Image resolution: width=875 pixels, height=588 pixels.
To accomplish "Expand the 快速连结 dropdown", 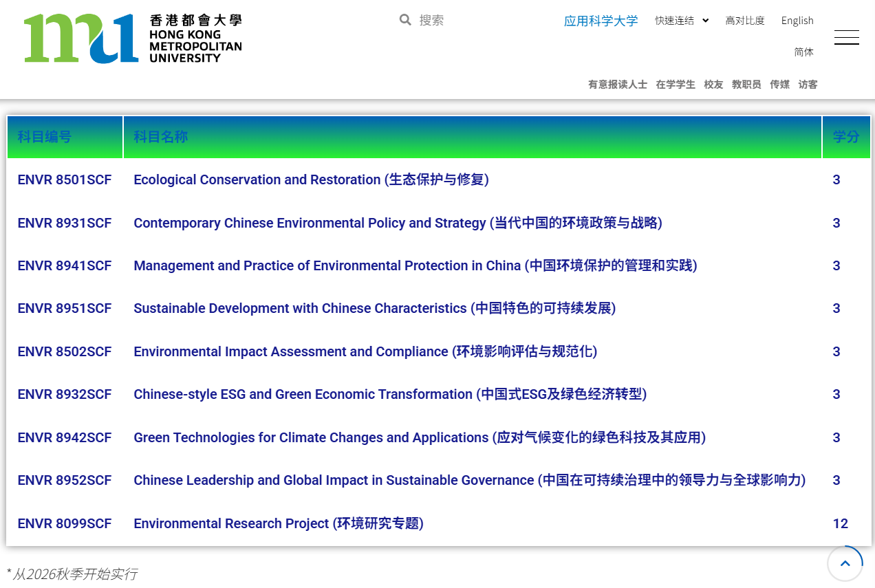I will [681, 21].
